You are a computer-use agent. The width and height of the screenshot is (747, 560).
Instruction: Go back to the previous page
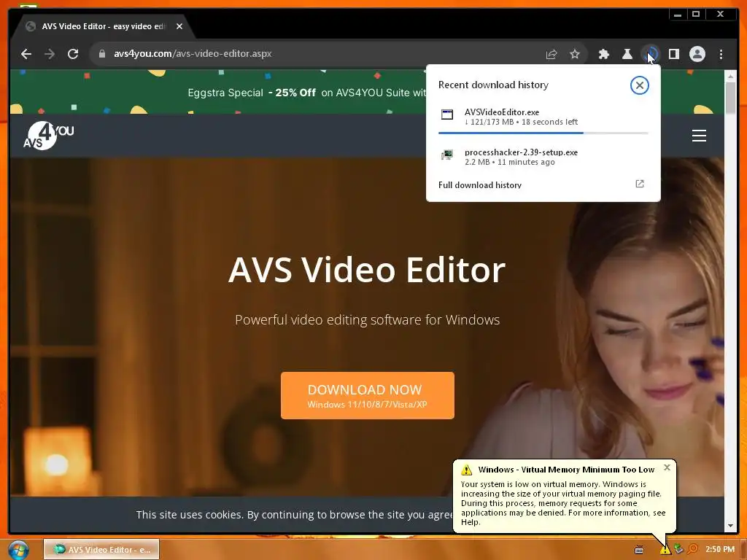point(26,54)
